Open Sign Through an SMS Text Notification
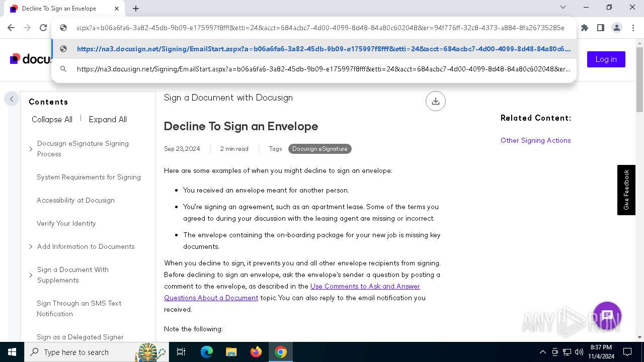 [x=79, y=309]
